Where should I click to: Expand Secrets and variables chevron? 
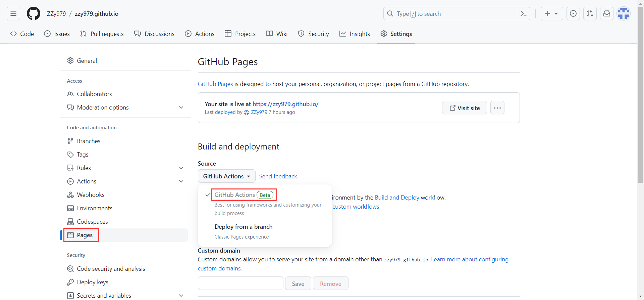(x=181, y=296)
